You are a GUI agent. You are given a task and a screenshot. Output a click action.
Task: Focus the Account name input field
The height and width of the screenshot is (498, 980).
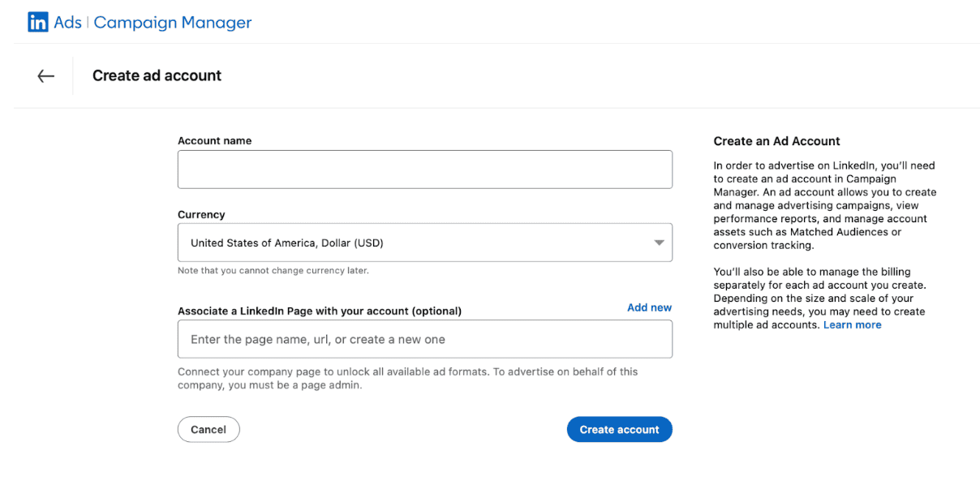tap(425, 170)
